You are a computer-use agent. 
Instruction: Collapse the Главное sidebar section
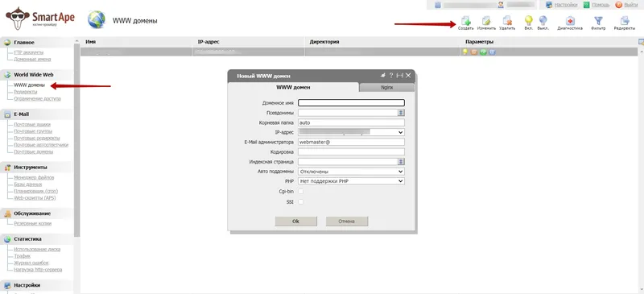(36, 43)
